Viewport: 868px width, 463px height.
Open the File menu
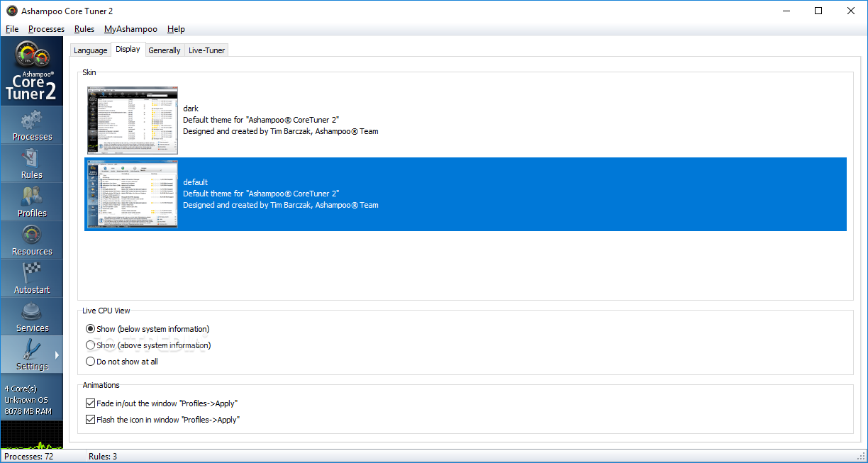click(12, 29)
